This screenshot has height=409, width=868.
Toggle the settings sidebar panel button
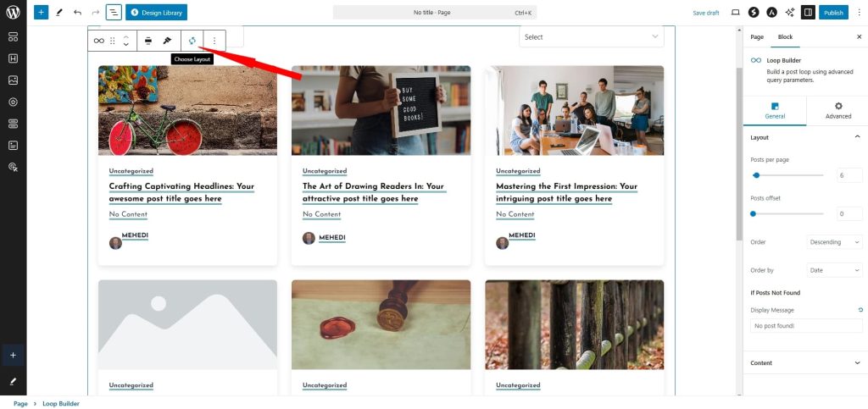click(808, 13)
